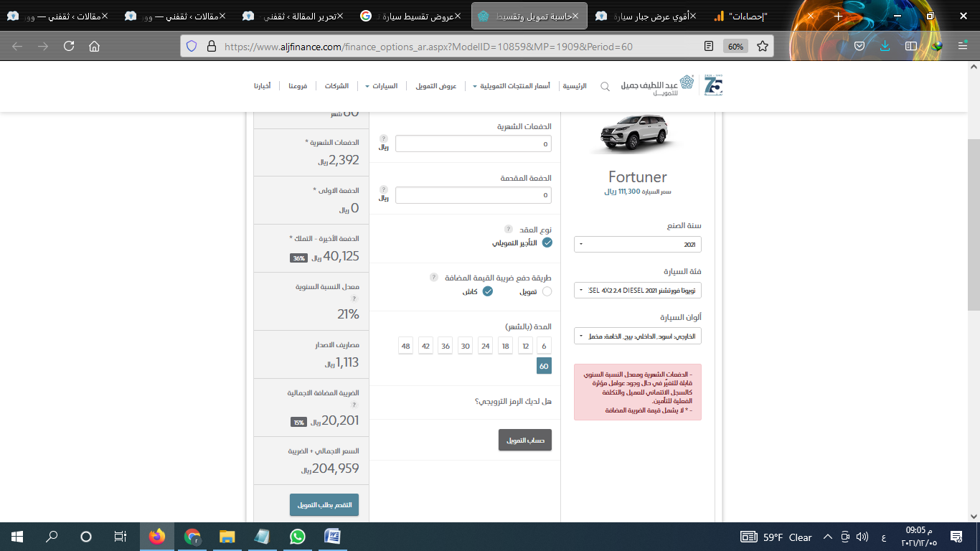The height and width of the screenshot is (551, 980).
Task: Click the page zoom 60% indicator
Action: coord(735,46)
